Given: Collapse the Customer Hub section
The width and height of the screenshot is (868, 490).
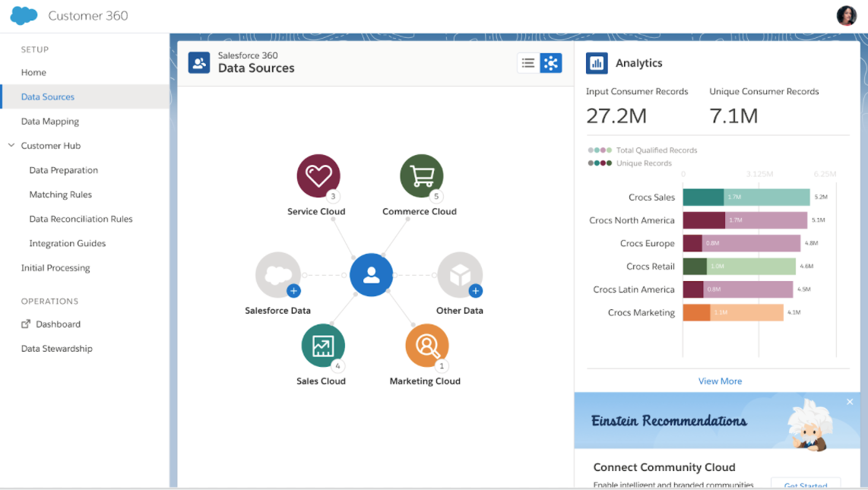Looking at the screenshot, I should click(11, 145).
